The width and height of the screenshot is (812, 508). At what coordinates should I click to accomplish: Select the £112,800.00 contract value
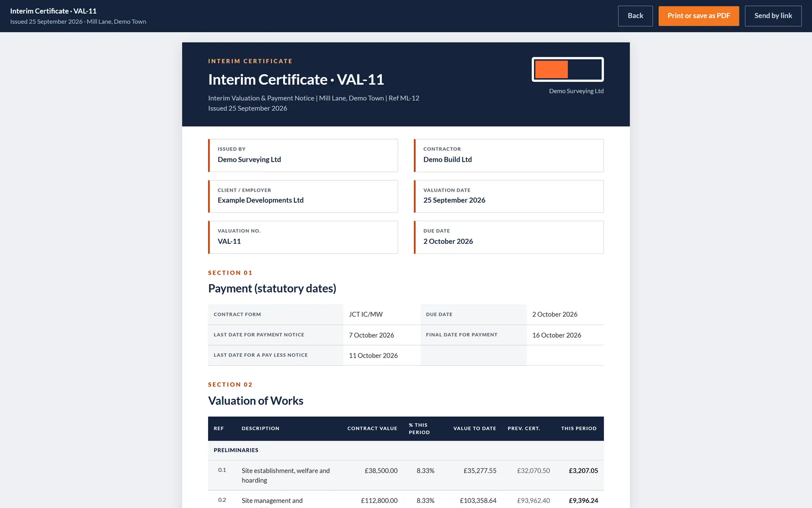click(x=379, y=501)
